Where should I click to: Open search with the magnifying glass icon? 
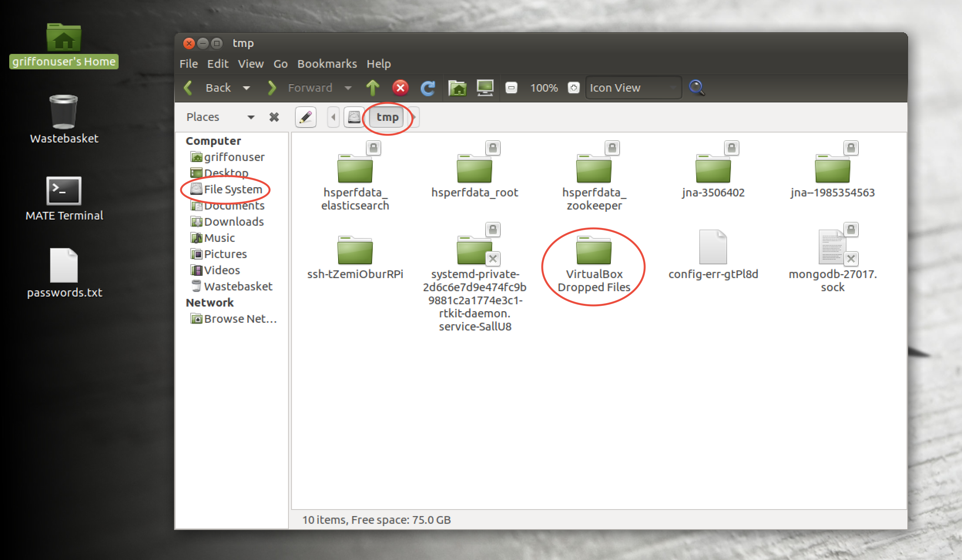[697, 88]
